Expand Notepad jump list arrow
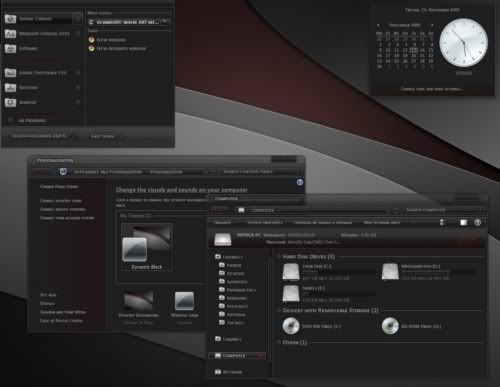This screenshot has width=500, height=387. 77,87
